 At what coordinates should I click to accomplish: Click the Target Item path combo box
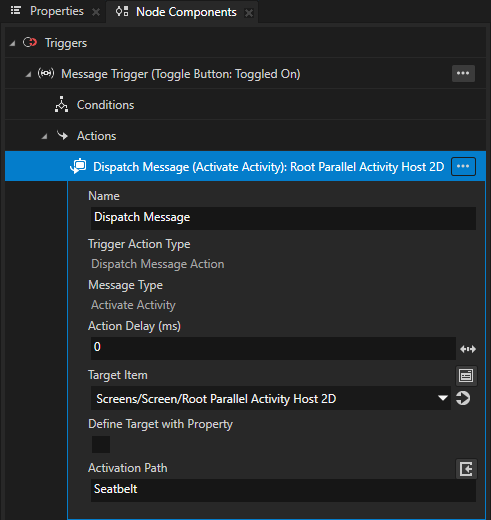click(x=271, y=398)
